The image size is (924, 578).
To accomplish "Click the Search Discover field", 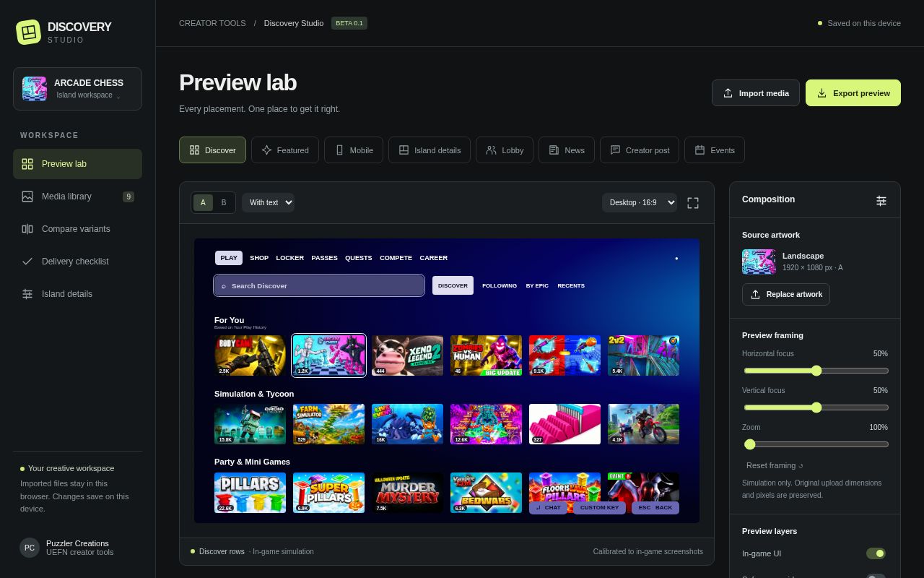I will tap(318, 285).
